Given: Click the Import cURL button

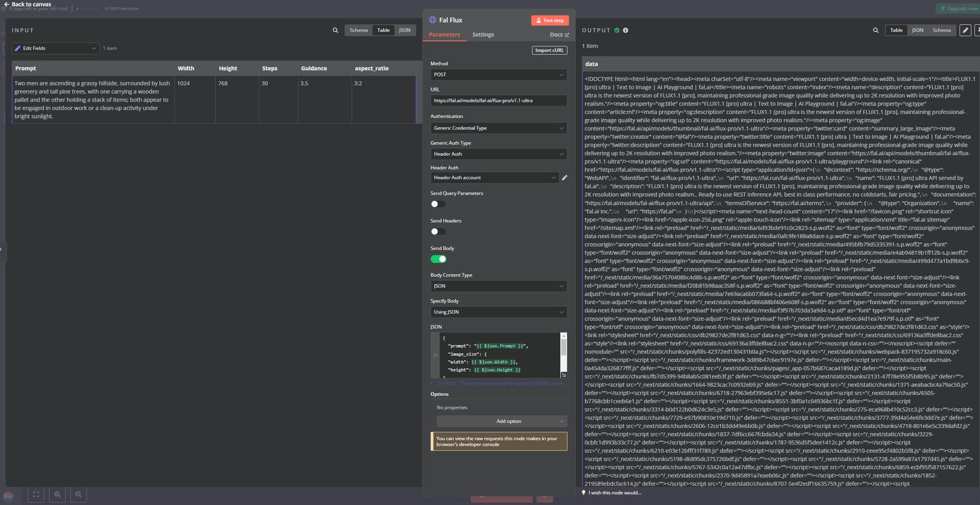Looking at the screenshot, I should click(x=549, y=50).
